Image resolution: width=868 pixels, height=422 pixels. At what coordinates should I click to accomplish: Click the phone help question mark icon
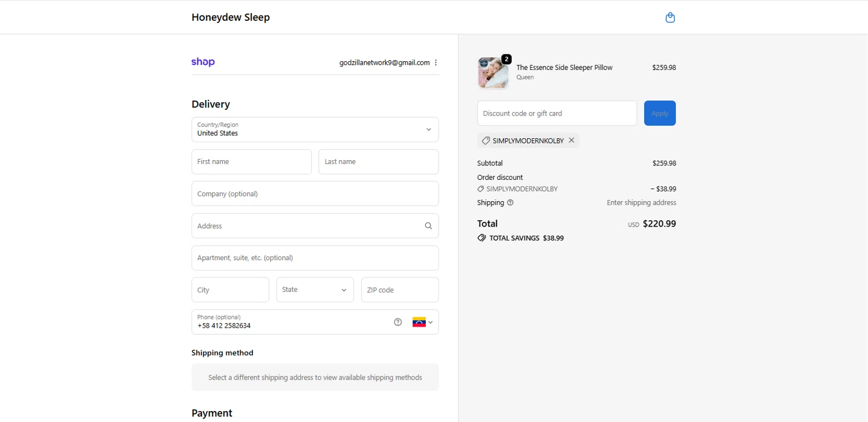tap(398, 322)
